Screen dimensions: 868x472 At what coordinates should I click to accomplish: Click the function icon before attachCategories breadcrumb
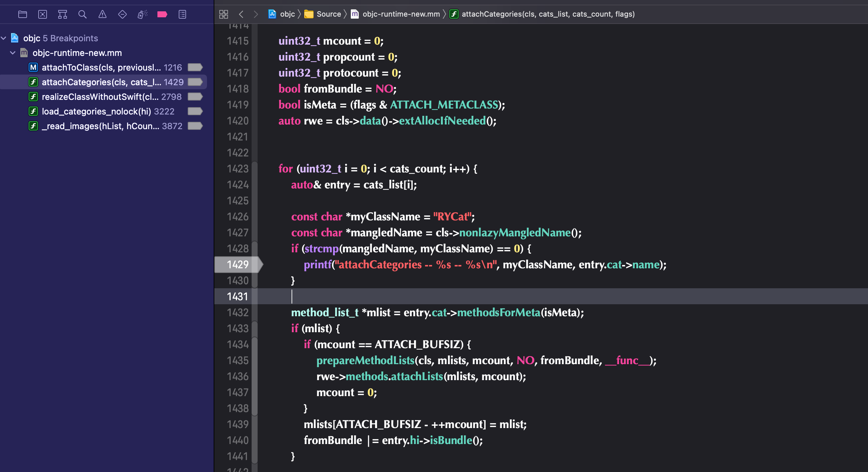[x=454, y=14]
